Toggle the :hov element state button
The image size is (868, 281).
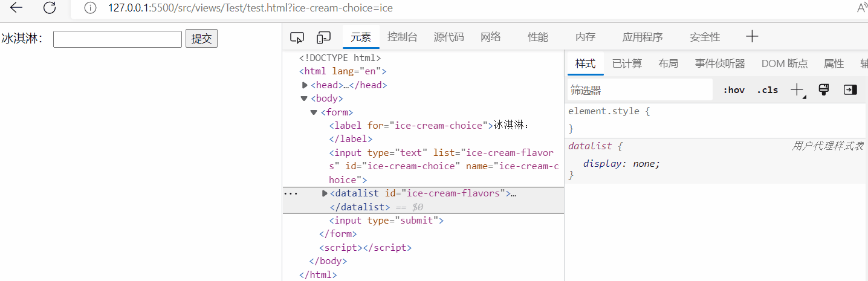point(734,90)
